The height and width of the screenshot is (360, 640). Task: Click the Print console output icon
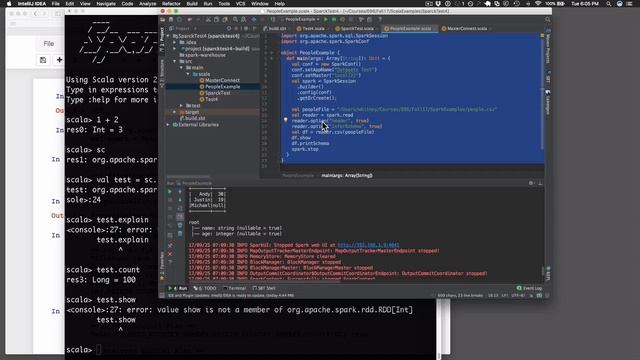180,225
